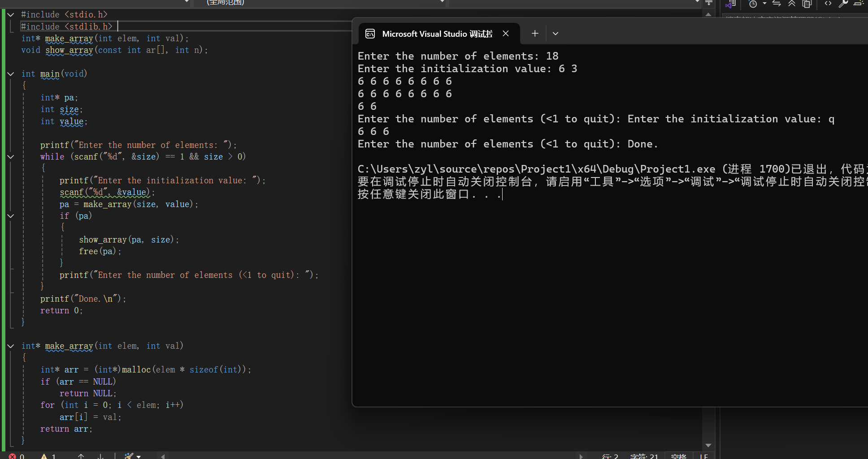Click the view code angle brackets icon

pos(828,4)
